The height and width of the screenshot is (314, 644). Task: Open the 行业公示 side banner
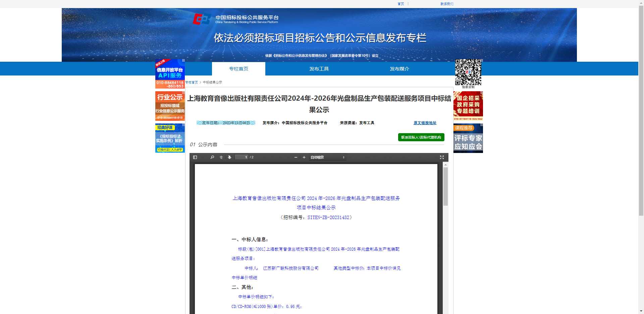click(170, 106)
